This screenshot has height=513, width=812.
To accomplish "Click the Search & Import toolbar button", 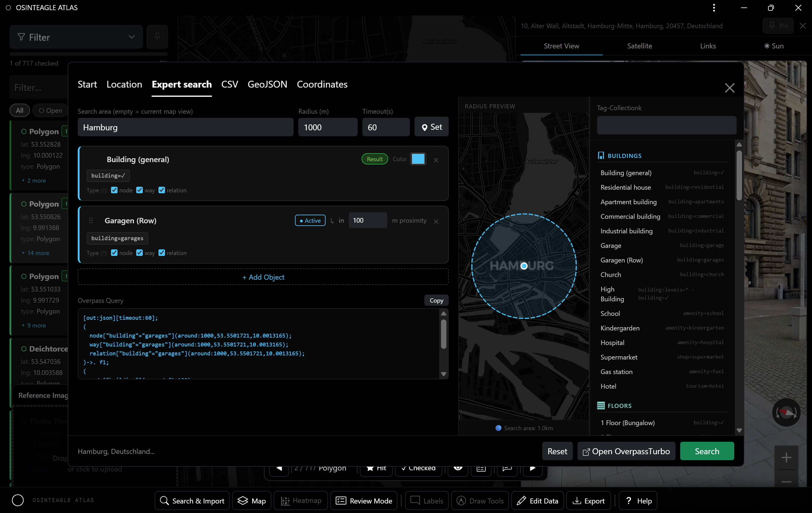I will 192,501.
